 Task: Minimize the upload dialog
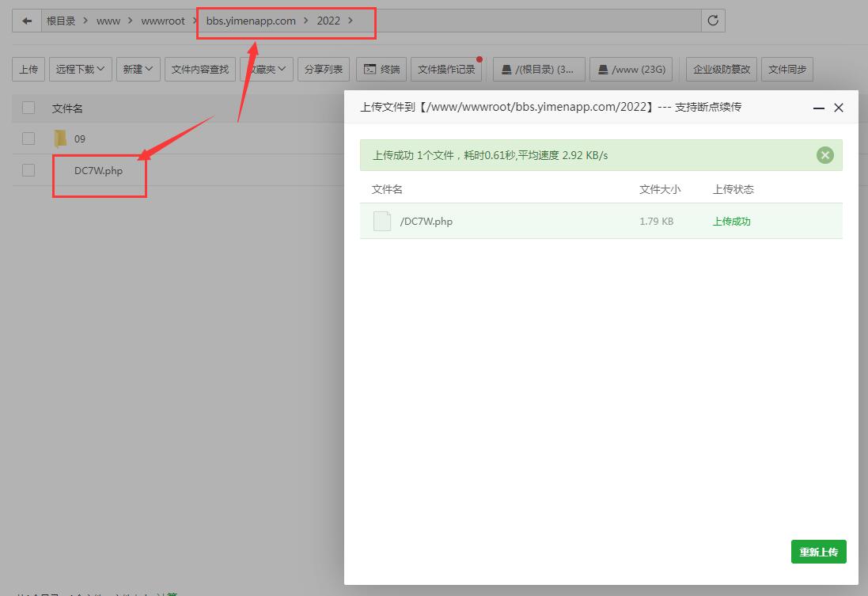click(x=819, y=108)
